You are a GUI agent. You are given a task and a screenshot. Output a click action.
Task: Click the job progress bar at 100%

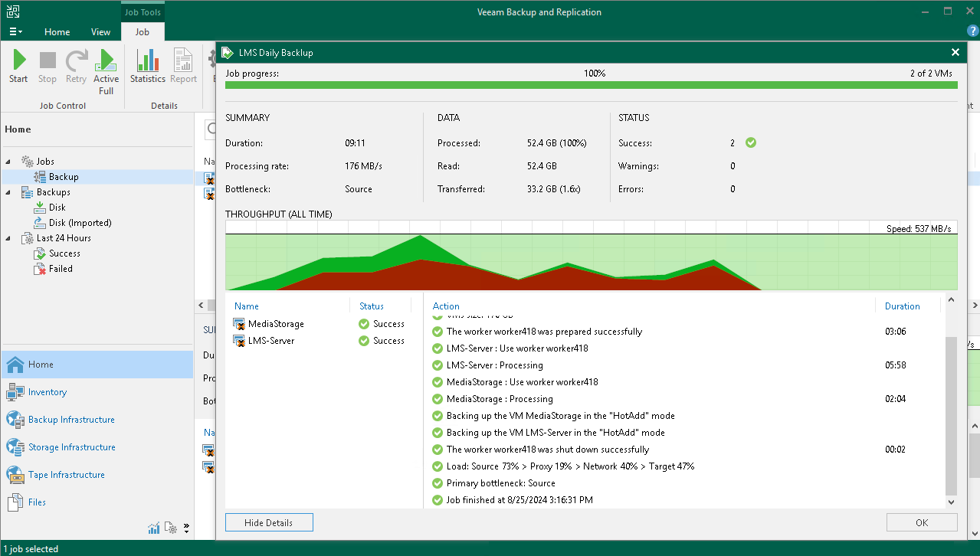pyautogui.click(x=591, y=86)
